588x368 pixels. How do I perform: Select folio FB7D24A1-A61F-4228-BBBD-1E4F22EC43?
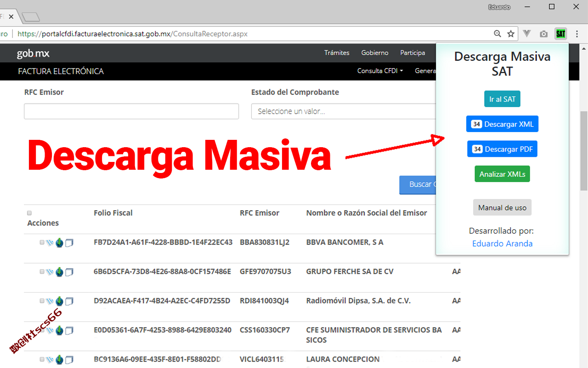pos(163,242)
